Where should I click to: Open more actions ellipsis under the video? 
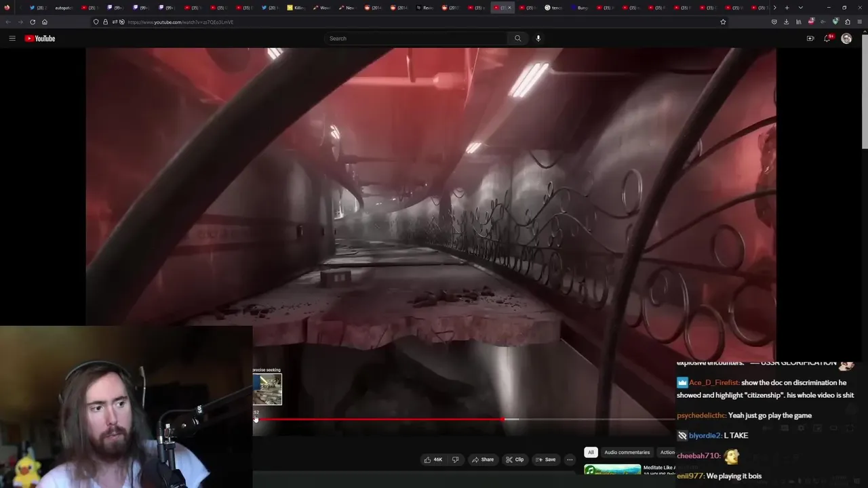[570, 460]
